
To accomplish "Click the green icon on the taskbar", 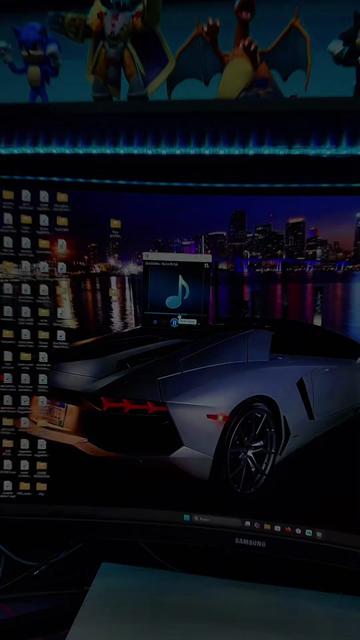I will [309, 532].
